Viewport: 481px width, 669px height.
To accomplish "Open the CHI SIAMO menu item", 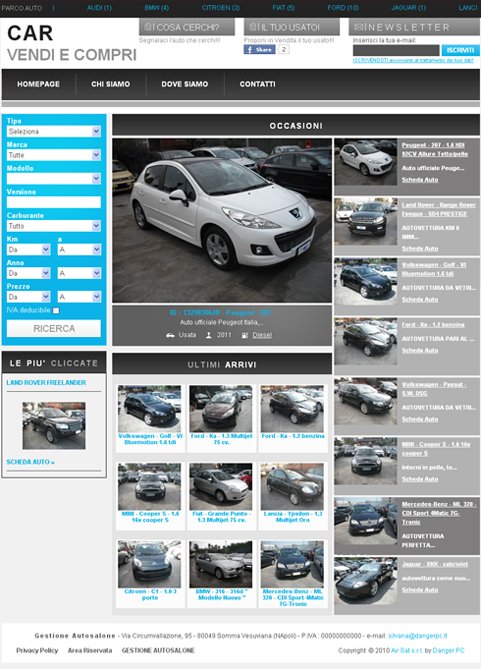I will tap(111, 84).
